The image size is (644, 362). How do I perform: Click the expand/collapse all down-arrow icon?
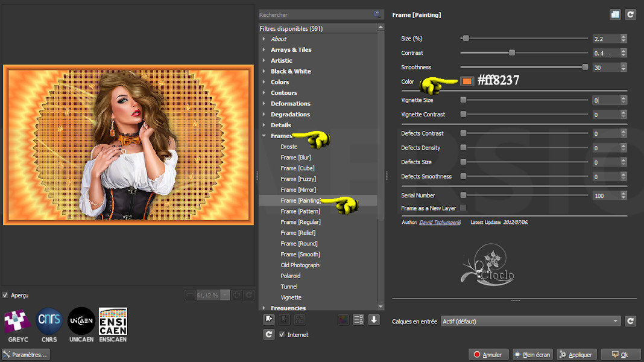374,320
